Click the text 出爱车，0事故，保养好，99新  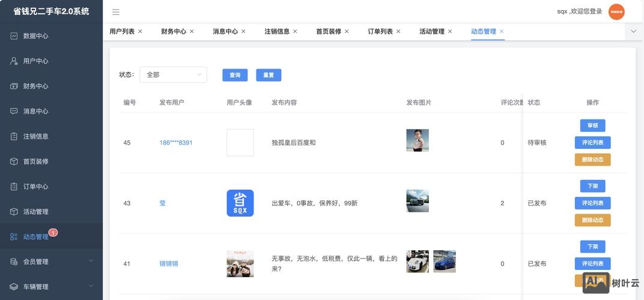tap(315, 203)
